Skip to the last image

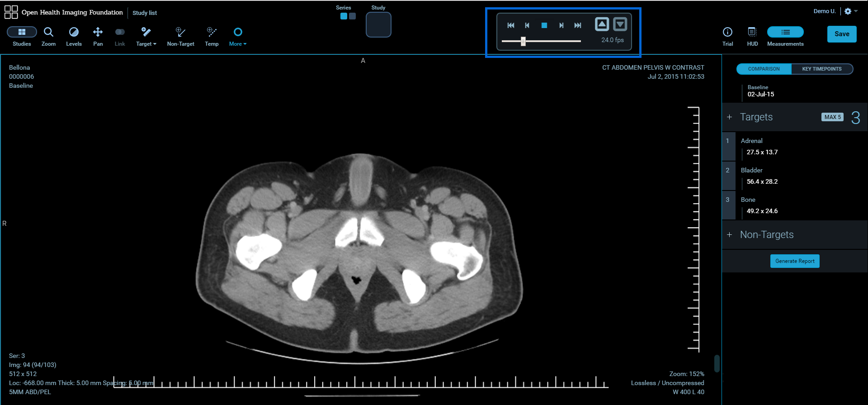tap(578, 25)
